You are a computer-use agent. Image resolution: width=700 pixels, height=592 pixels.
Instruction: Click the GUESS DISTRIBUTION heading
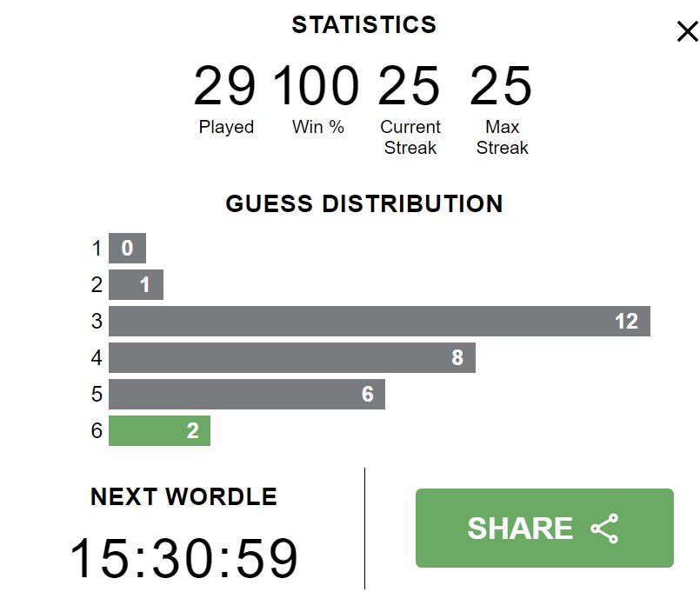point(364,203)
